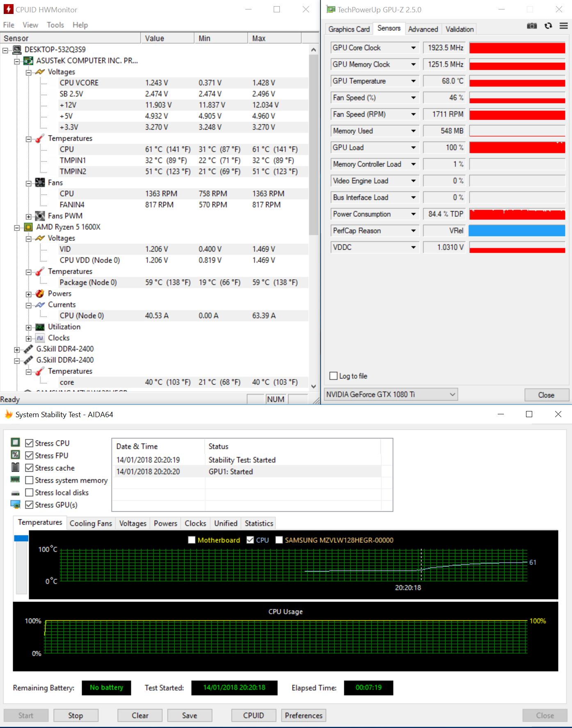572x728 pixels.
Task: Open the GPU Core Clock sensor dropdown
Action: pos(414,48)
